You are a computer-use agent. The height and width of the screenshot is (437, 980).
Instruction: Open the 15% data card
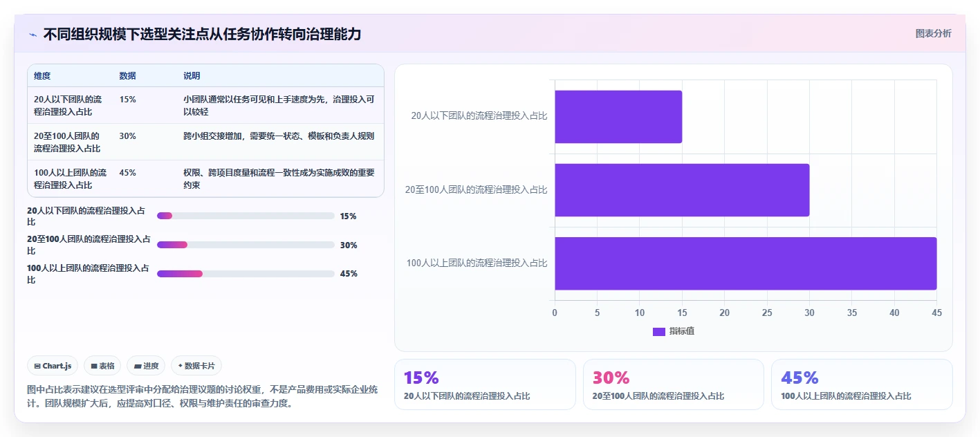tap(485, 384)
